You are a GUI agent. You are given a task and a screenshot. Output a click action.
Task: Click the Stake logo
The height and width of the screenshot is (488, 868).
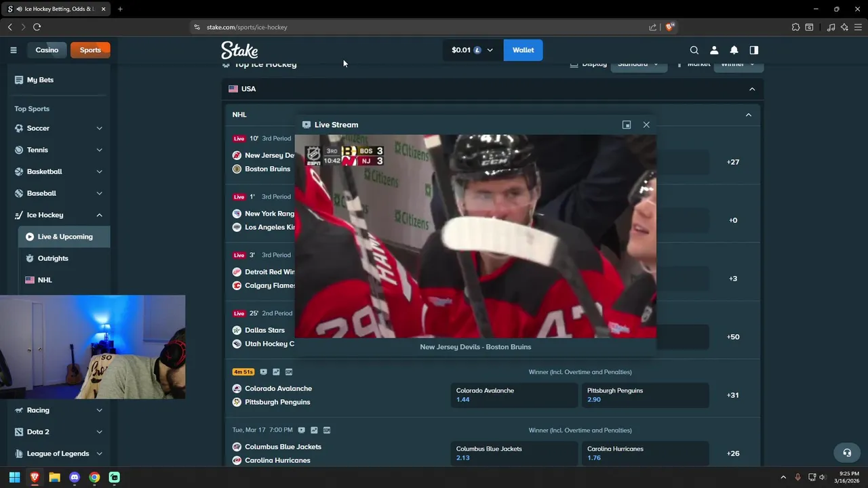(x=239, y=50)
